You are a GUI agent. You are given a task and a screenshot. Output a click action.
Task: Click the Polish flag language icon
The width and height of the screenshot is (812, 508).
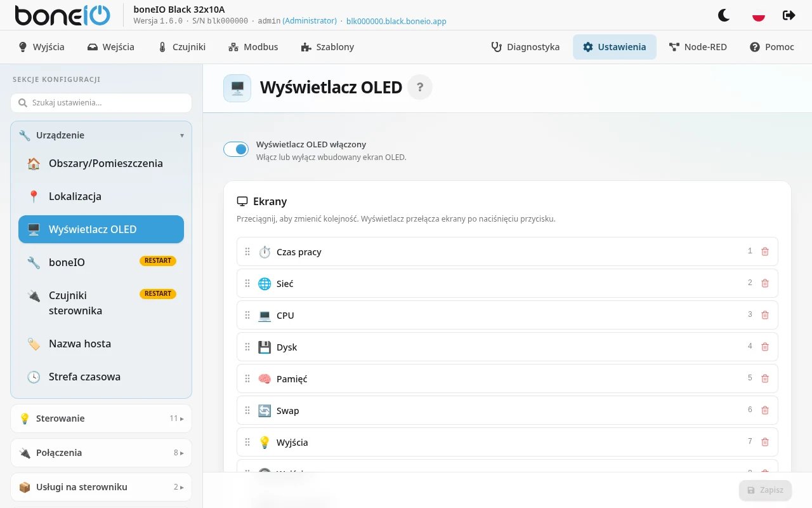[758, 15]
